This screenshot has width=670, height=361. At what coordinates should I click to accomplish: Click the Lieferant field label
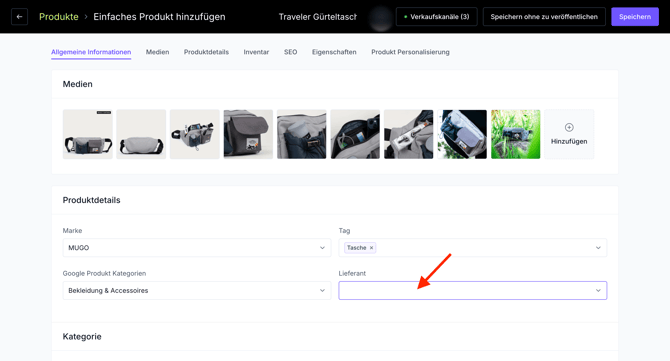[352, 273]
